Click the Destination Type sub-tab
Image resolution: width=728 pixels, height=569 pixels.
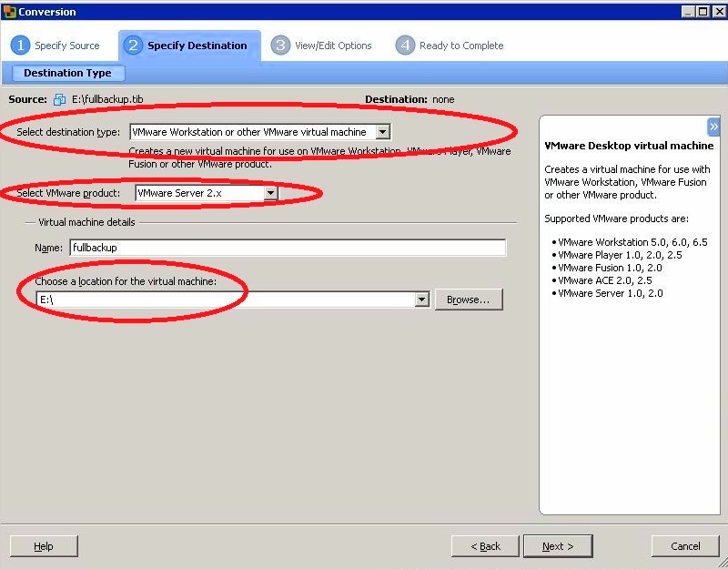click(67, 73)
